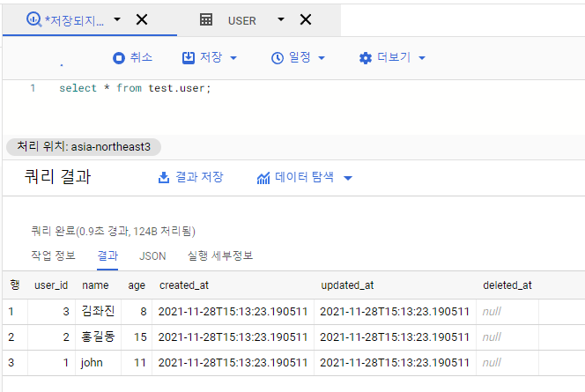The height and width of the screenshot is (392, 585).
Task: Click created_at timestamp in 홍길동 row
Action: coord(233,337)
